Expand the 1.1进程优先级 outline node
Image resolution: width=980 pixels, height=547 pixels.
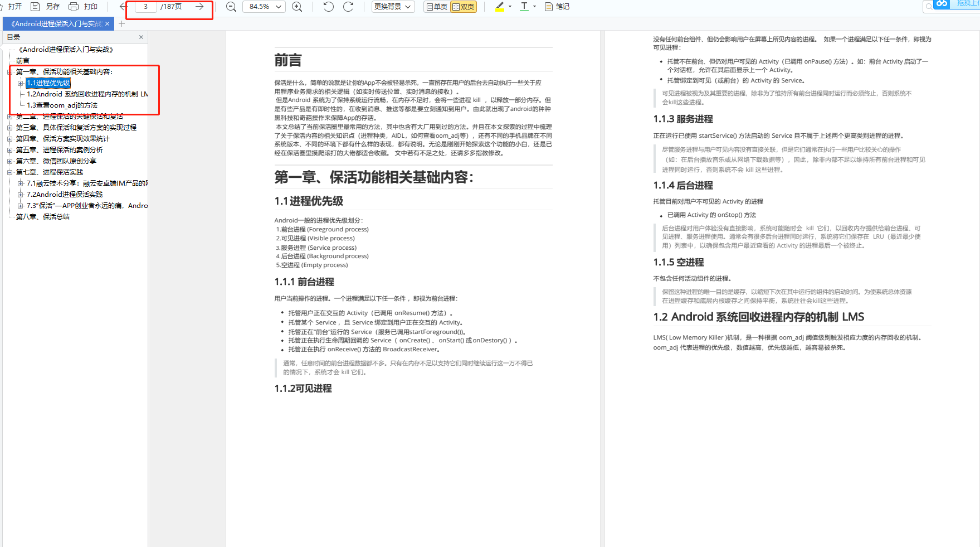pos(21,83)
